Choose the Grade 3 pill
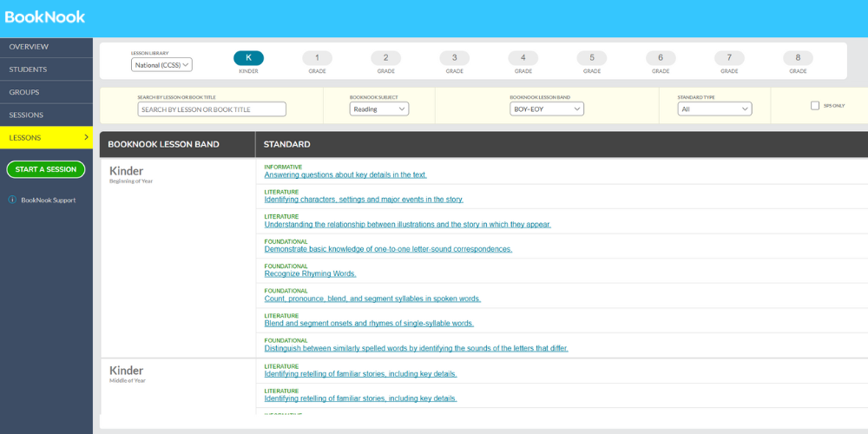 coord(454,58)
